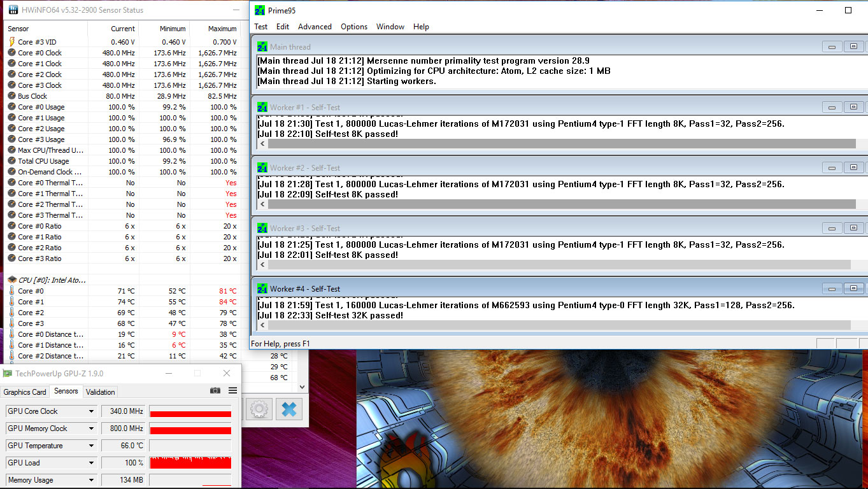Viewport: 868px width, 489px height.
Task: Select the On-Demand Clock row
Action: coord(122,172)
